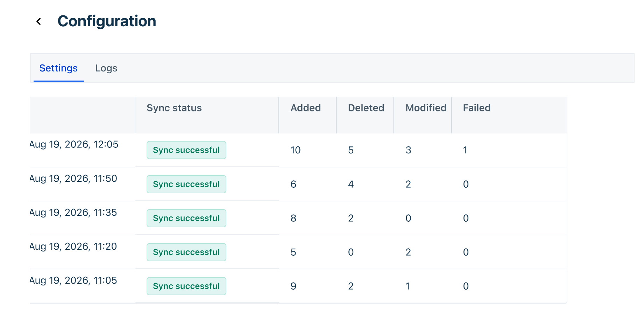Viewport: 644px width, 311px height.
Task: Select the Settings tab
Action: pos(58,68)
